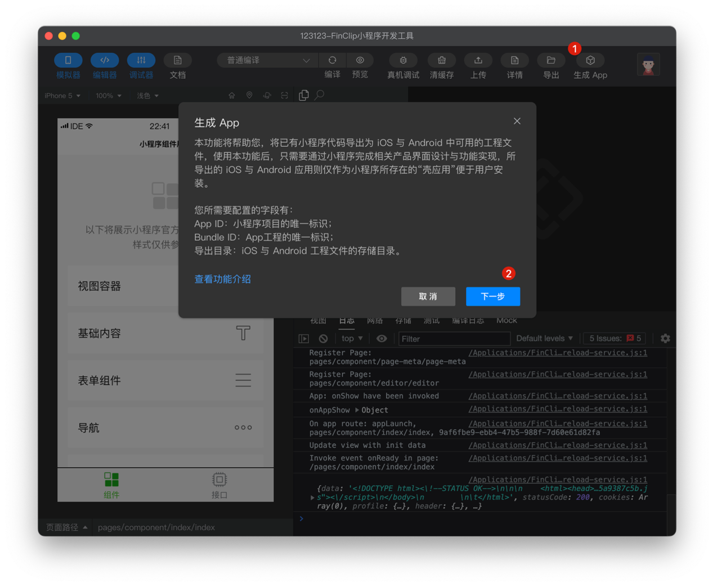Click the simulator search magnifier icon
Image resolution: width=717 pixels, height=588 pixels.
pyautogui.click(x=320, y=96)
